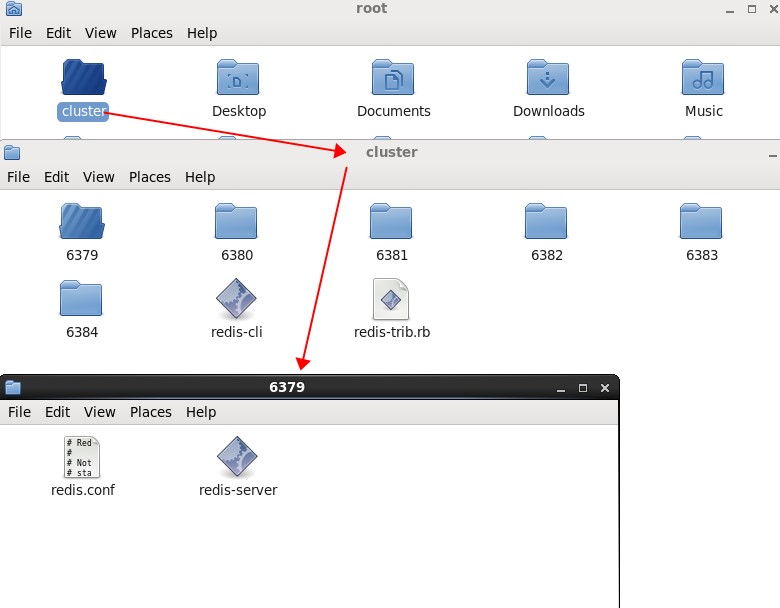Select the redis.conf file icon
This screenshot has width=780, height=608.
tap(82, 457)
